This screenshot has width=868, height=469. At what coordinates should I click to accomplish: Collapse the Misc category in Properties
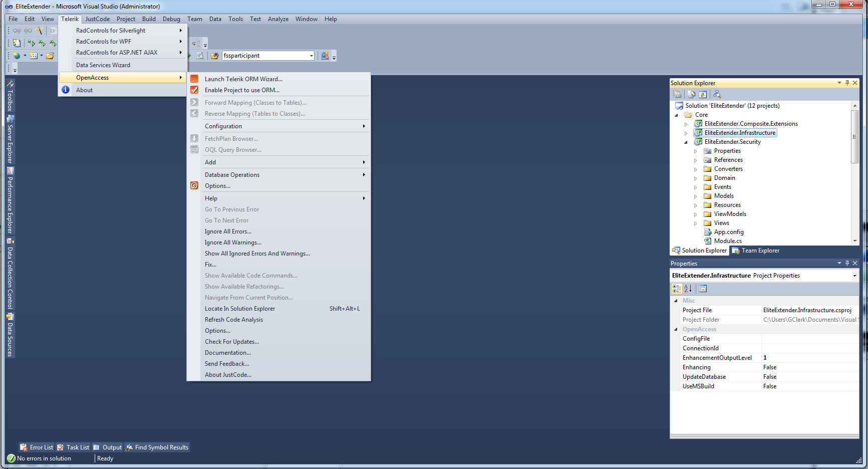point(676,301)
